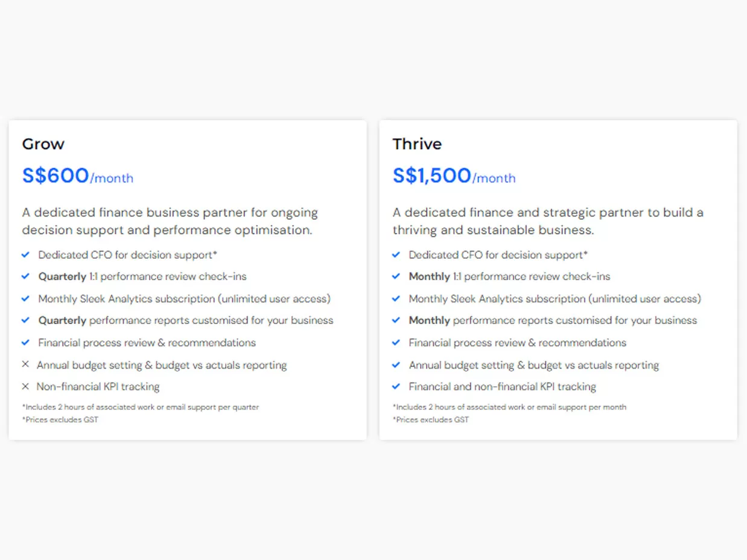Viewport: 747px width, 560px height.
Task: Click the footnote about email support per quarter
Action: coord(141,407)
